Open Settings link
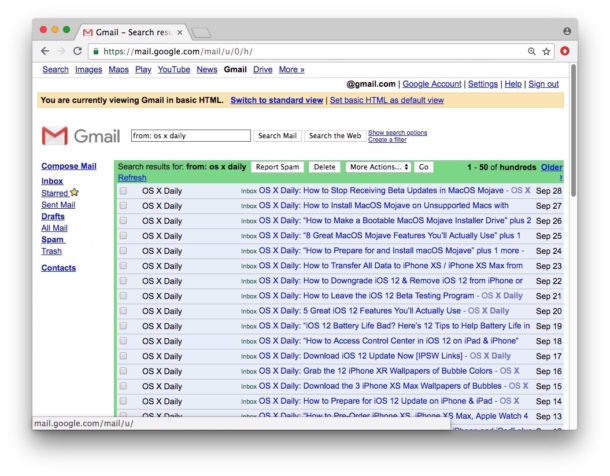This screenshot has height=476, width=610. click(483, 84)
